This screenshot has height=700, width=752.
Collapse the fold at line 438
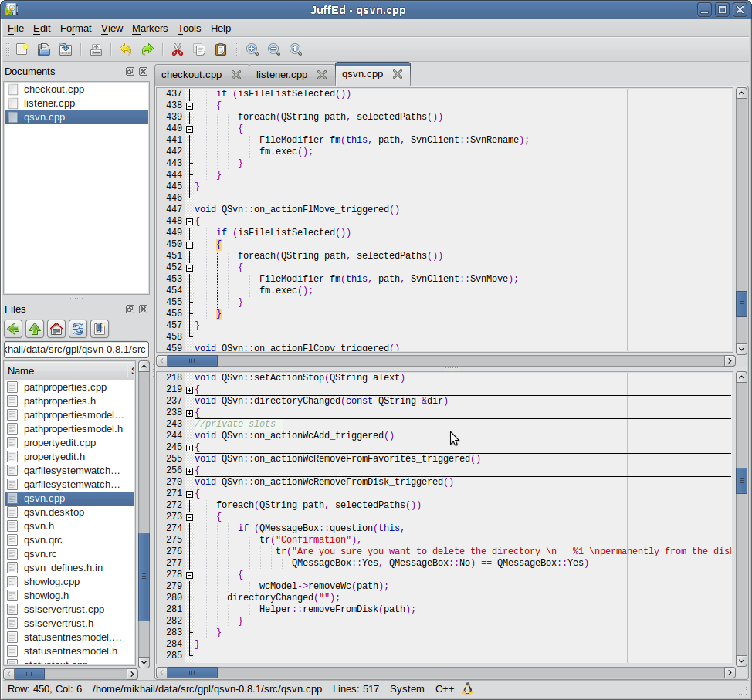click(189, 106)
